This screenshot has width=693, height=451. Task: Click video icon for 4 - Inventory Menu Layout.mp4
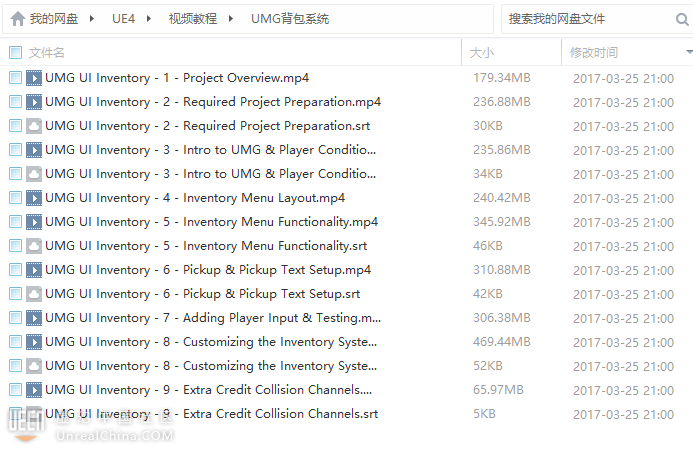coord(34,198)
